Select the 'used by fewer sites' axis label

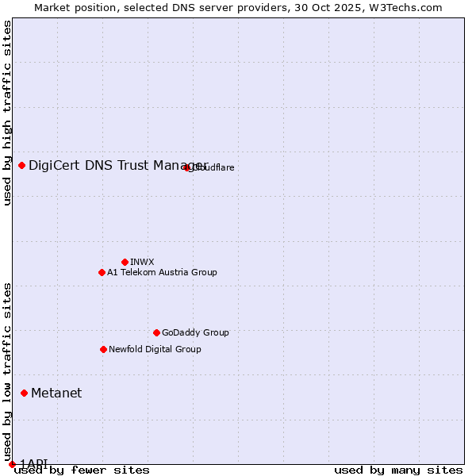pyautogui.click(x=82, y=470)
